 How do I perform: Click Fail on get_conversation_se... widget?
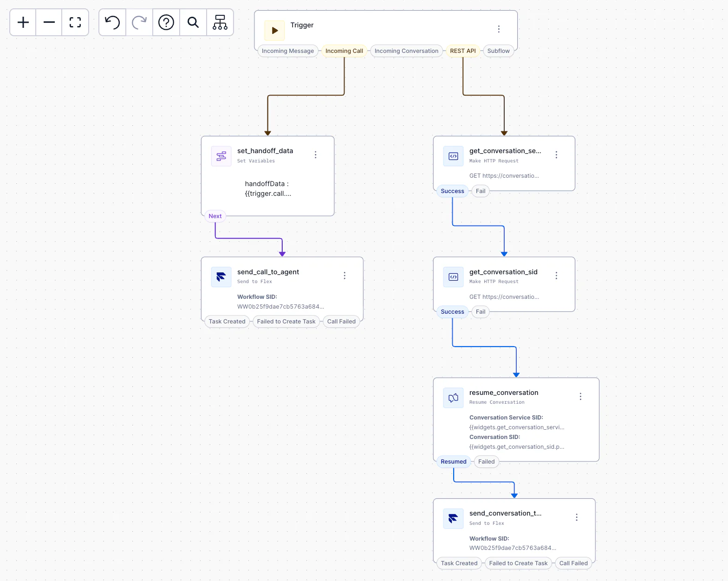(x=481, y=191)
